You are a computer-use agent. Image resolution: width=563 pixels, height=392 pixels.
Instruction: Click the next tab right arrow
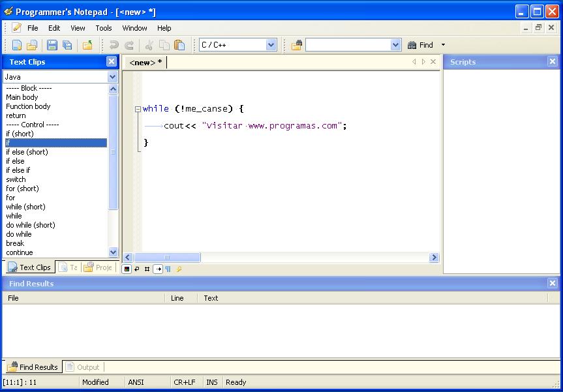(x=423, y=62)
